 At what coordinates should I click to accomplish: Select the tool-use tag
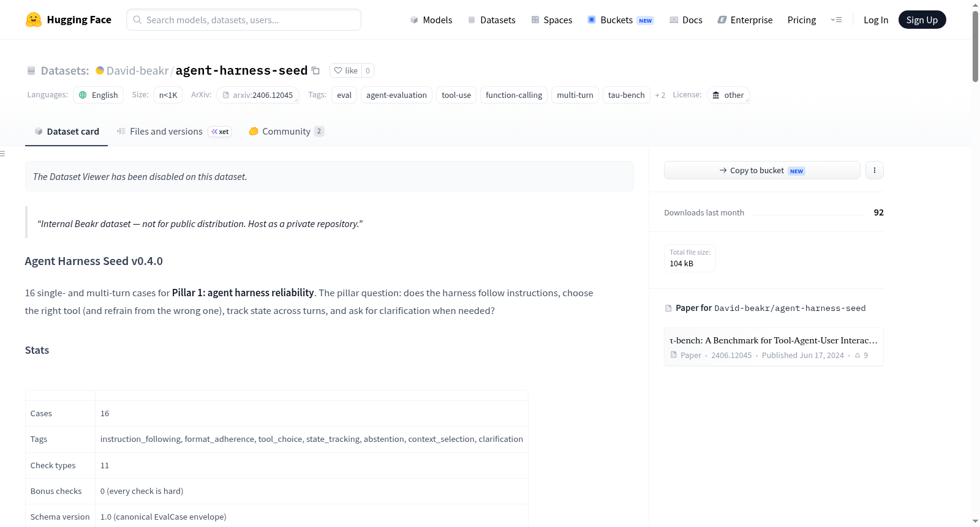point(456,95)
